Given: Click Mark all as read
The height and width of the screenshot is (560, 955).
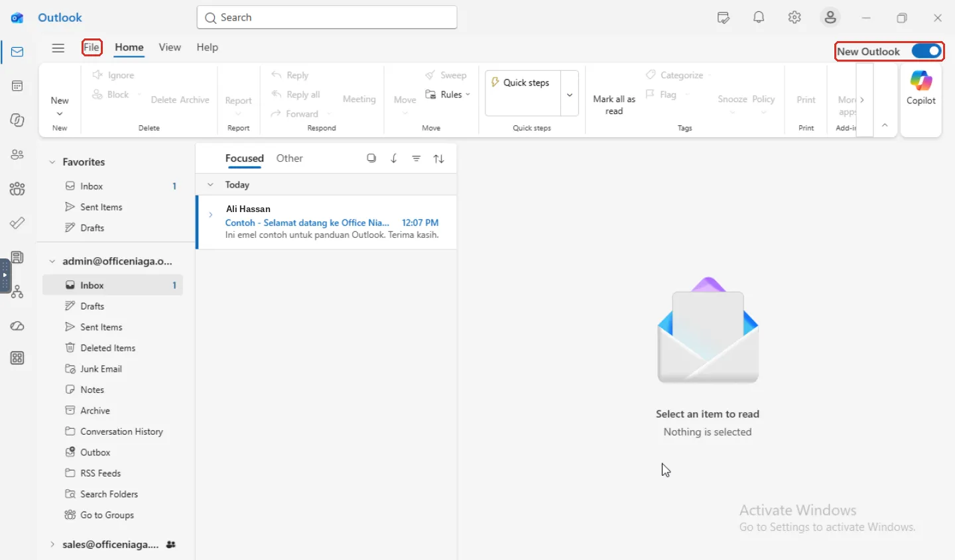Looking at the screenshot, I should pyautogui.click(x=614, y=105).
